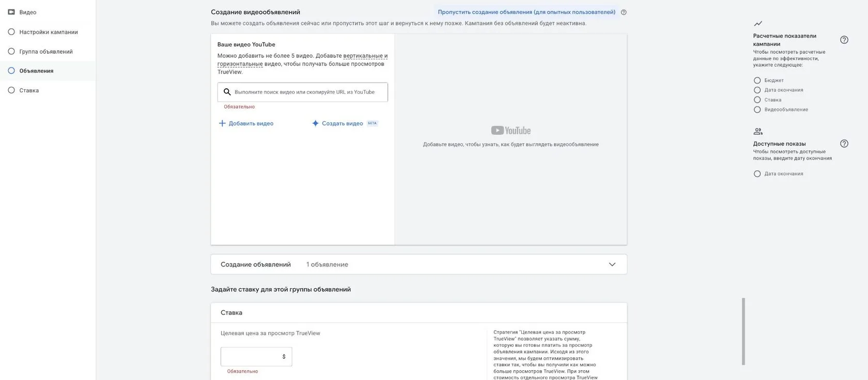Click the people icon above Доступные показы
The width and height of the screenshot is (868, 380).
758,131
